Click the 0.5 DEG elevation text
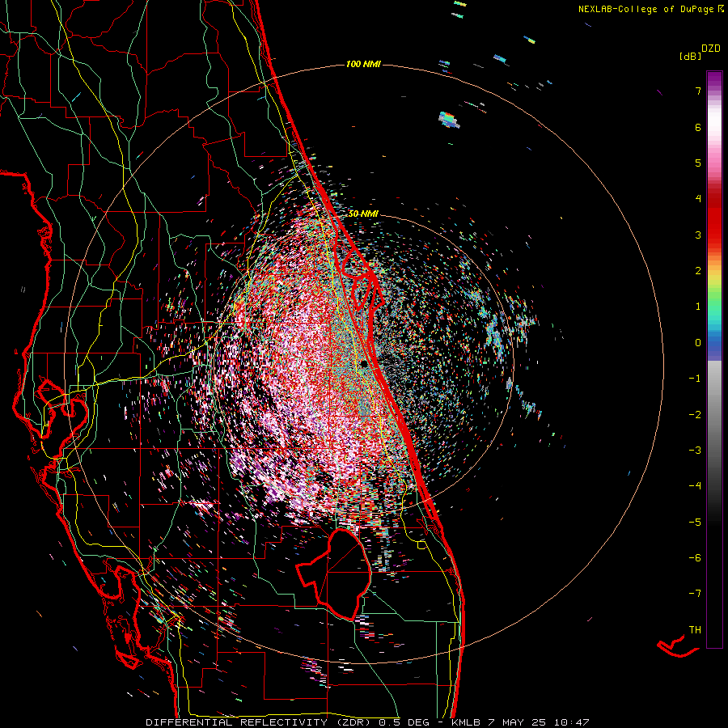 pyautogui.click(x=405, y=722)
